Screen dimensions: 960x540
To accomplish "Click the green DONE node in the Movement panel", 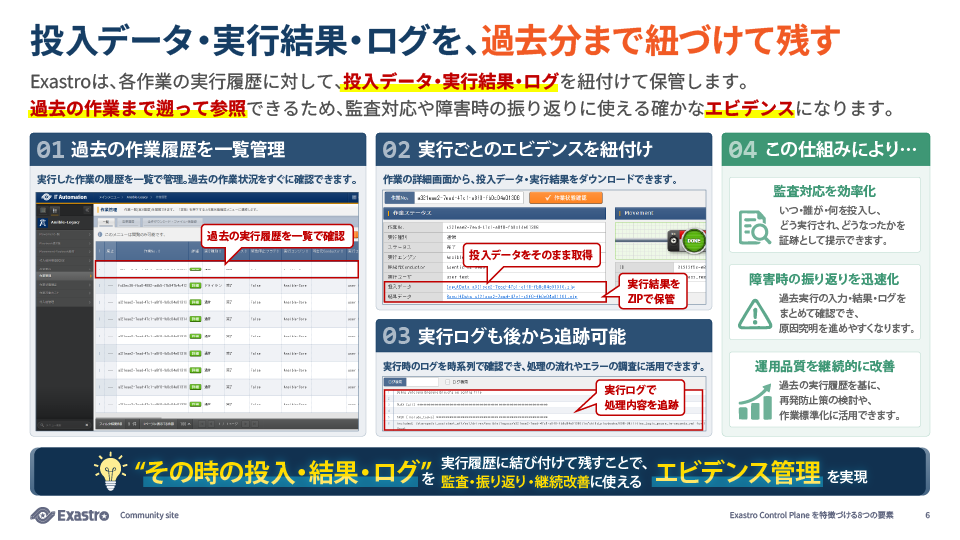I will pyautogui.click(x=693, y=241).
